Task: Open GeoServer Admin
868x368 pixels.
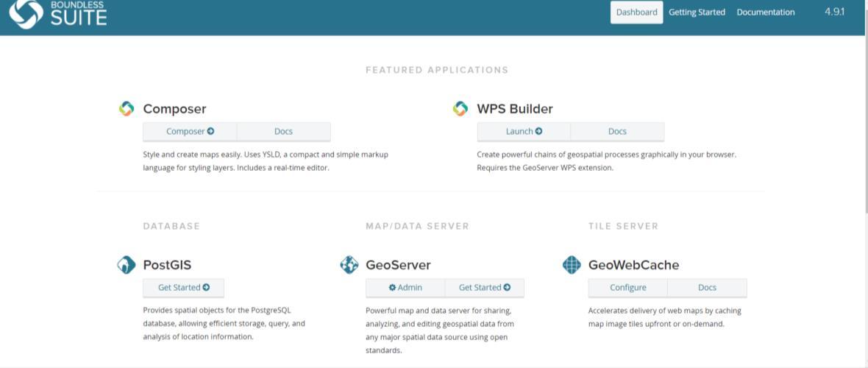Action: pos(405,288)
